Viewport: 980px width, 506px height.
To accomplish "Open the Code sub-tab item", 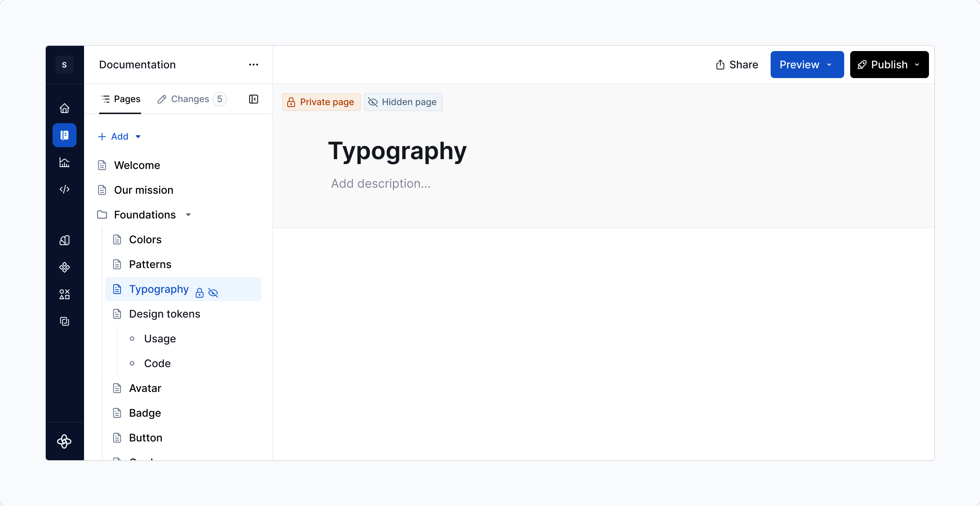I will pyautogui.click(x=157, y=363).
